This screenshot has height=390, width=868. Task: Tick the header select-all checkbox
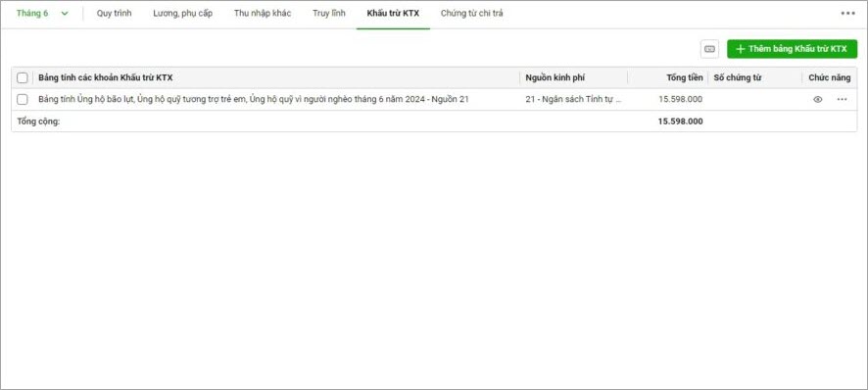click(23, 78)
